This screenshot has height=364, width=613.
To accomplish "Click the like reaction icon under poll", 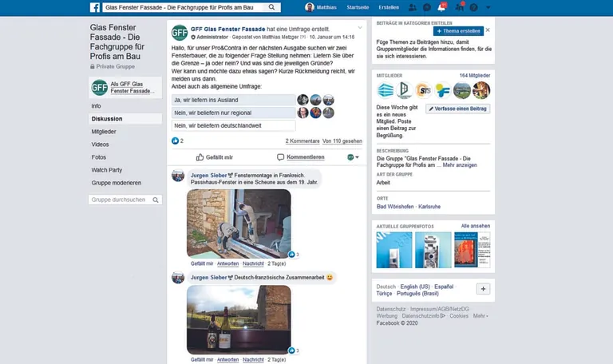I will click(176, 140).
